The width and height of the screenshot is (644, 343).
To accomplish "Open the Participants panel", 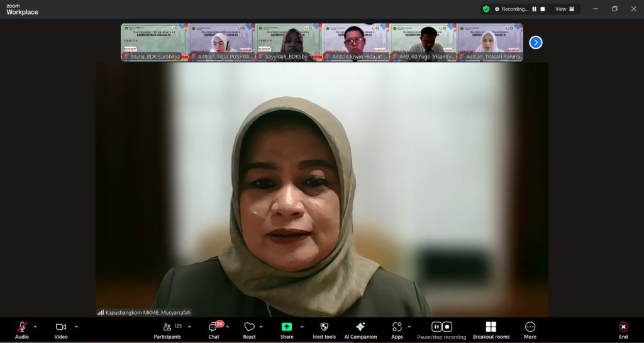I will [x=168, y=327].
